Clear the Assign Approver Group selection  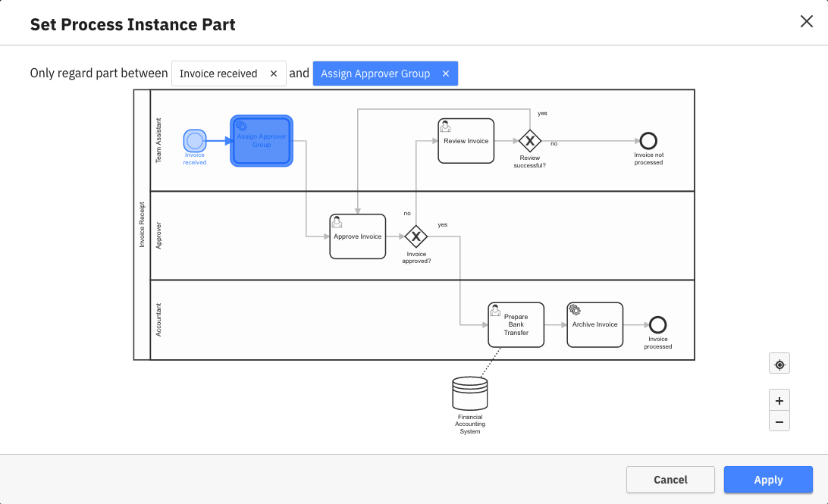[446, 74]
